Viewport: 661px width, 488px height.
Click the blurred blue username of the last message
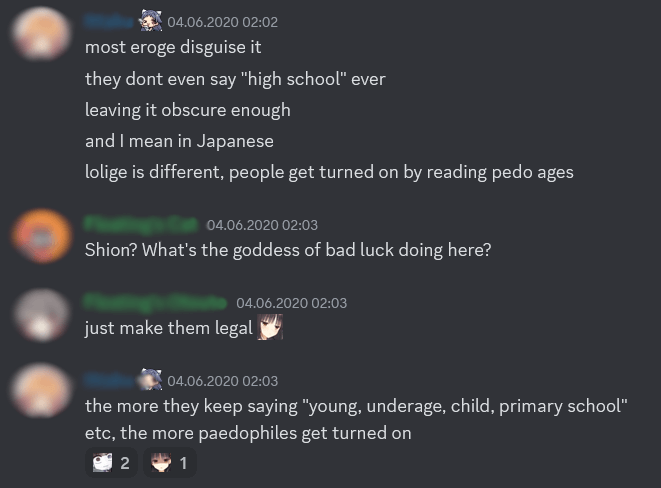tap(110, 381)
